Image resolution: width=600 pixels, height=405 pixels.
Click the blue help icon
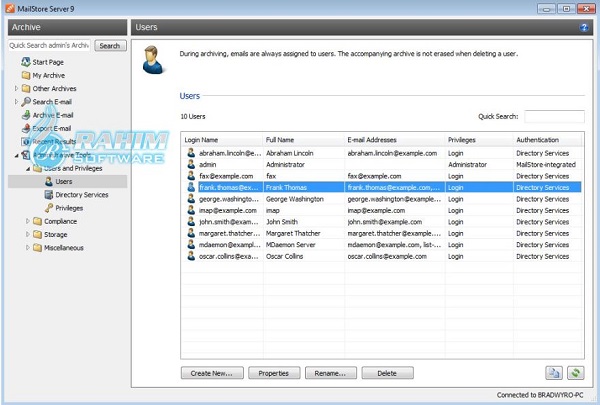(x=583, y=28)
